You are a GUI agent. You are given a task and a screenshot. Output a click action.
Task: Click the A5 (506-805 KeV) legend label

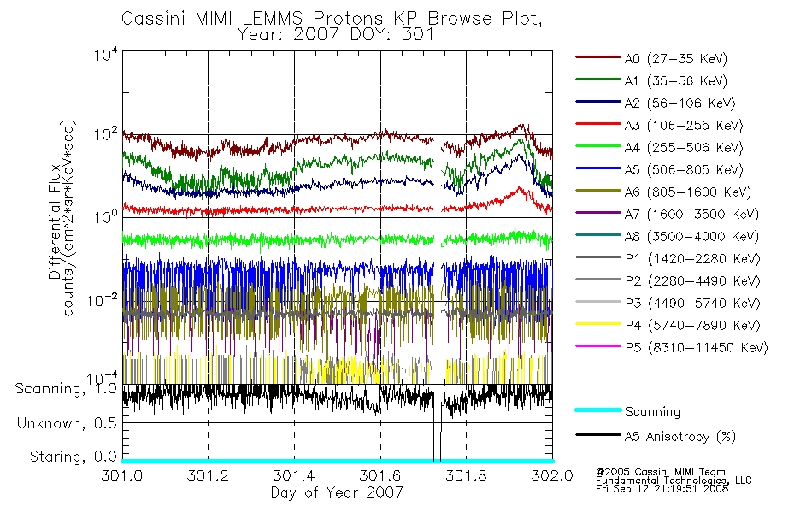click(684, 170)
